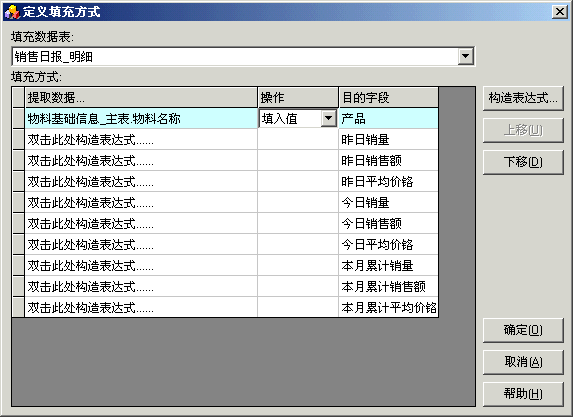The image size is (573, 417).
Task: Click the 操作 column header
Action: (298, 98)
